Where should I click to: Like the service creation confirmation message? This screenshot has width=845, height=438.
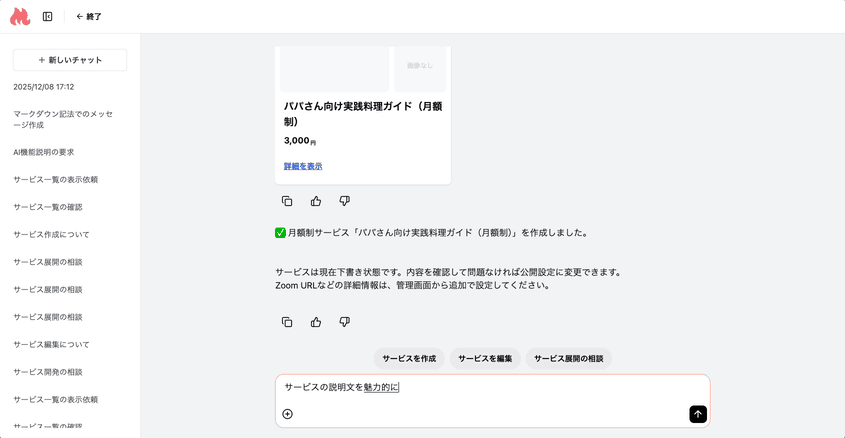(x=316, y=322)
